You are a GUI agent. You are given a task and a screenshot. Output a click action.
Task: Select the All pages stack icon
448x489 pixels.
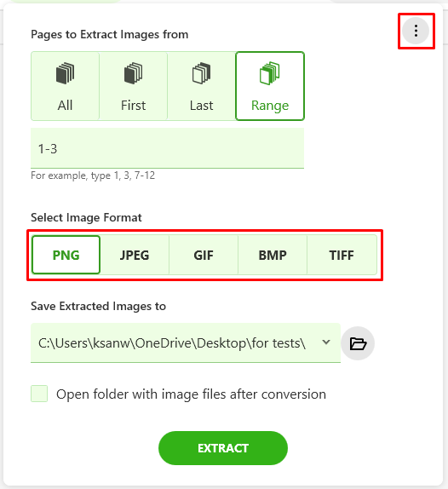pos(66,73)
